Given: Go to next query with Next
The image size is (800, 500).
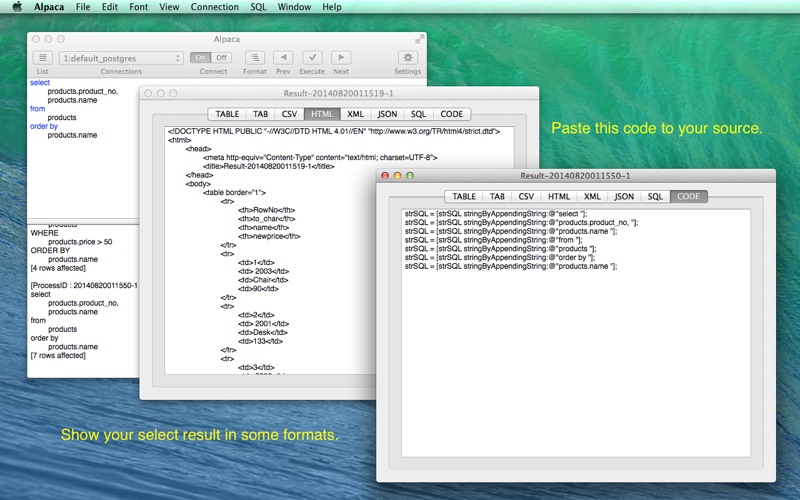Looking at the screenshot, I should click(341, 58).
